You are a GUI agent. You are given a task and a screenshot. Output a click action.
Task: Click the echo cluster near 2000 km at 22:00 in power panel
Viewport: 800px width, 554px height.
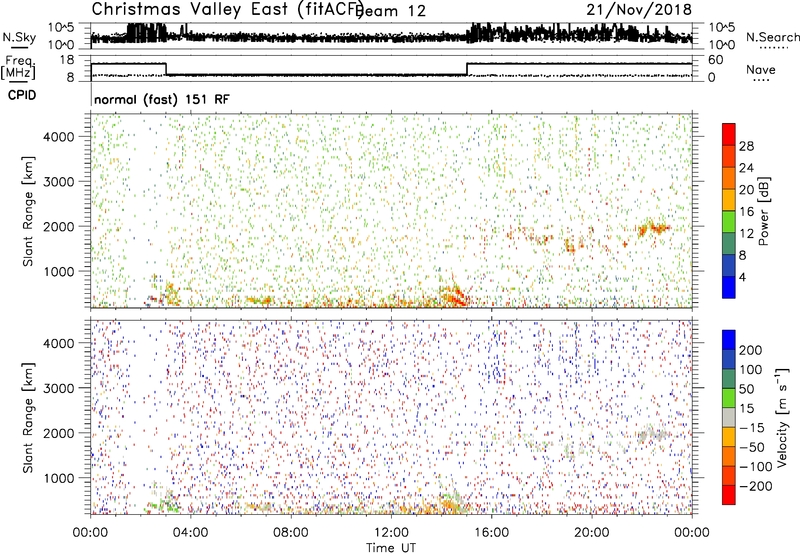(654, 228)
